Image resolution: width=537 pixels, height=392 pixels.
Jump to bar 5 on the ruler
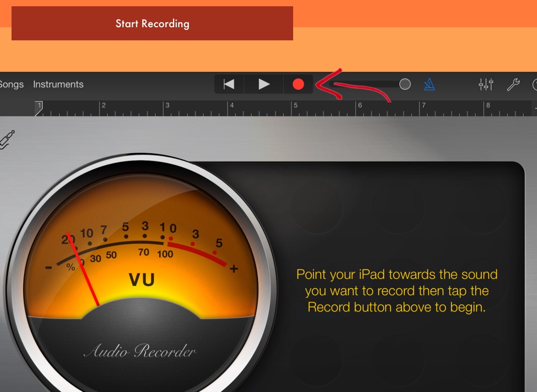coord(295,108)
